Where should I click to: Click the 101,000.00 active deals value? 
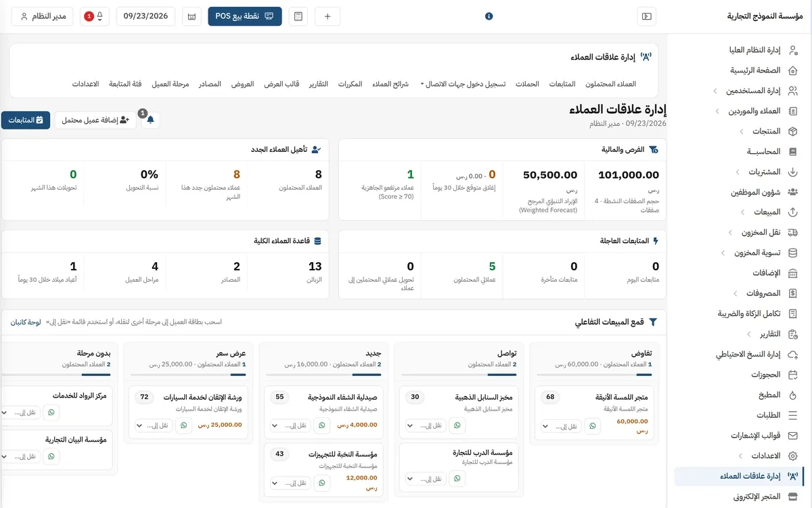click(x=629, y=175)
